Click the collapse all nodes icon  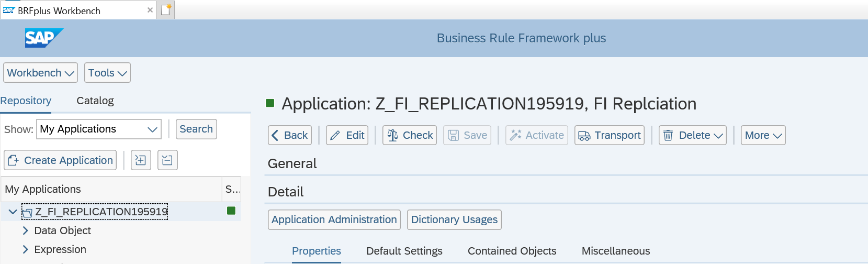pos(167,160)
